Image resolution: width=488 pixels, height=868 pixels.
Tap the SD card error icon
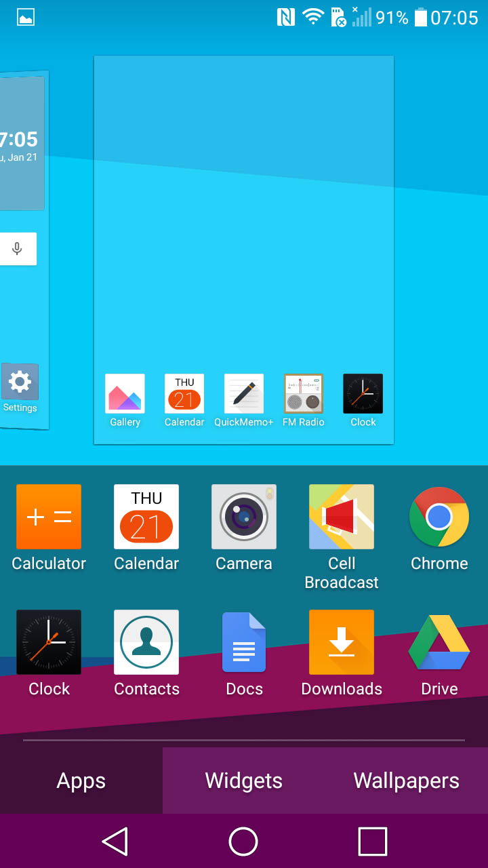pyautogui.click(x=338, y=18)
